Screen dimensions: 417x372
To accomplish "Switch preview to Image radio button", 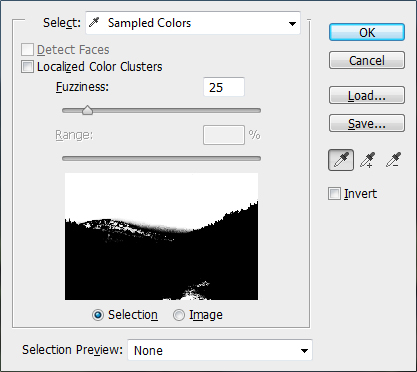I will 179,315.
